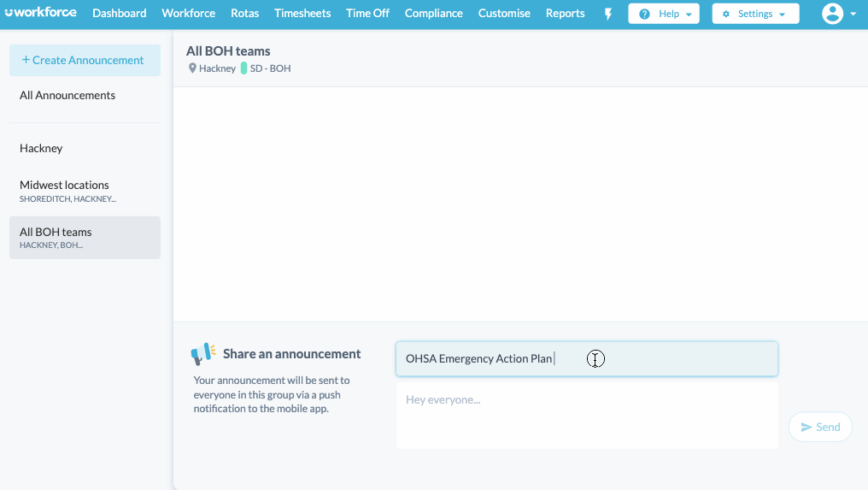868x490 pixels.
Task: Click the green SD - BOH team tag
Action: (243, 68)
